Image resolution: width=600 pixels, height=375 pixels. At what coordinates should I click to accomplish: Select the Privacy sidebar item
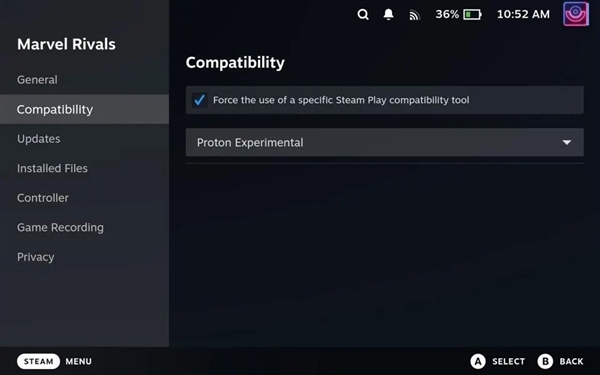36,257
